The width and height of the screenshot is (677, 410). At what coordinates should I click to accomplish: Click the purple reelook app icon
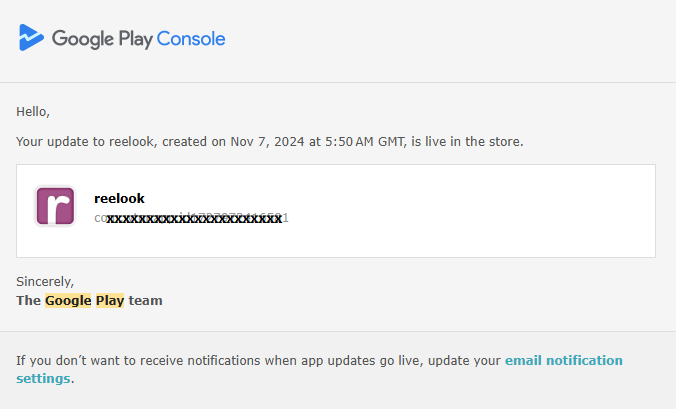click(55, 207)
